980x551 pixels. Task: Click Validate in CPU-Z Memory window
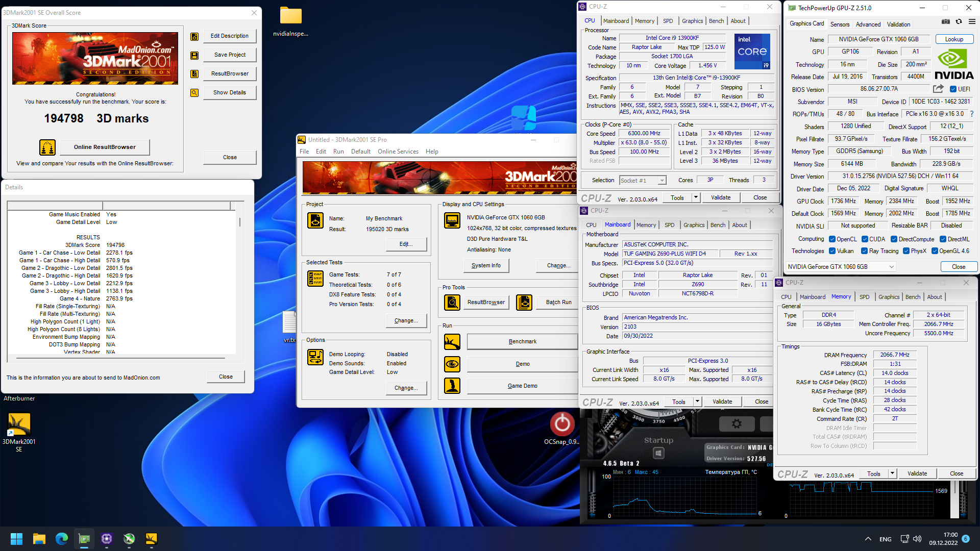[917, 473]
